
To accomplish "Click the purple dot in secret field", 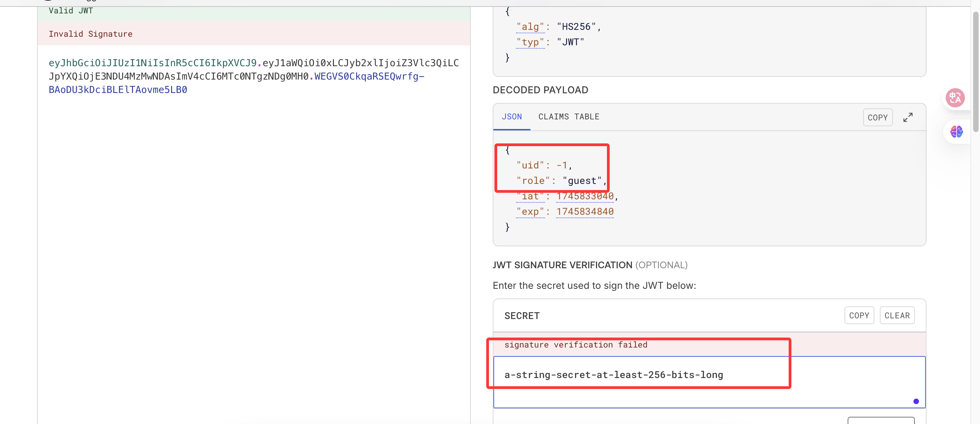I will 916,401.
